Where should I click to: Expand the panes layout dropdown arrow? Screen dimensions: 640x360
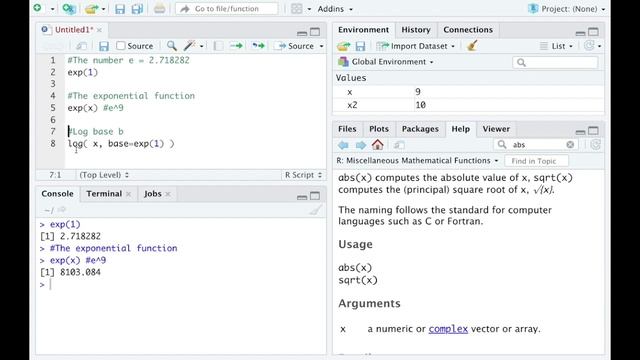click(309, 9)
